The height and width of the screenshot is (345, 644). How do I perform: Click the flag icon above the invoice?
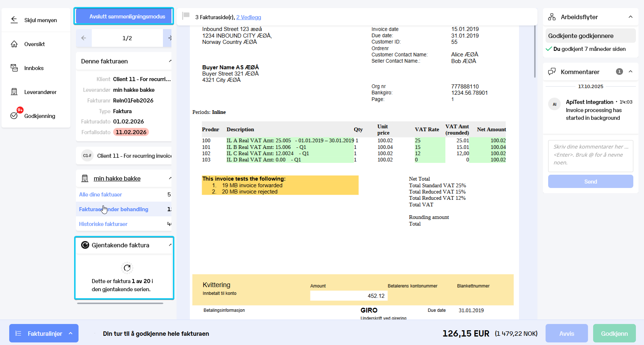[186, 15]
